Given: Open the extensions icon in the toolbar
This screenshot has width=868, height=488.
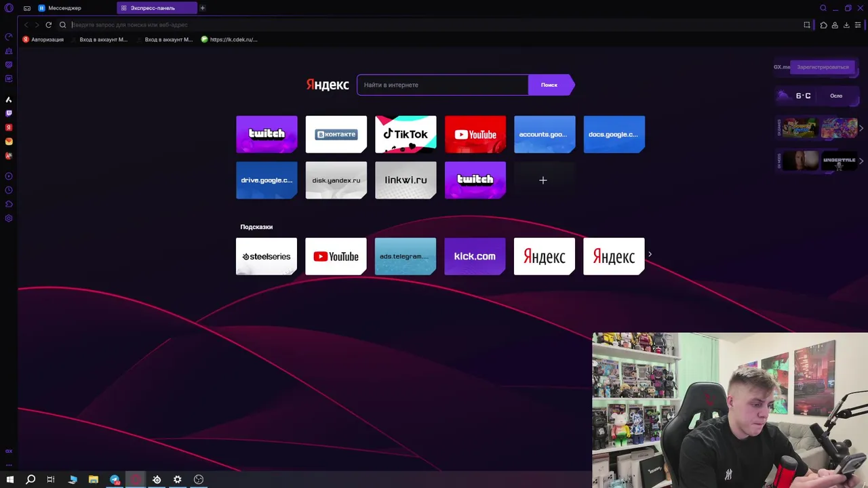Looking at the screenshot, I should (x=823, y=25).
